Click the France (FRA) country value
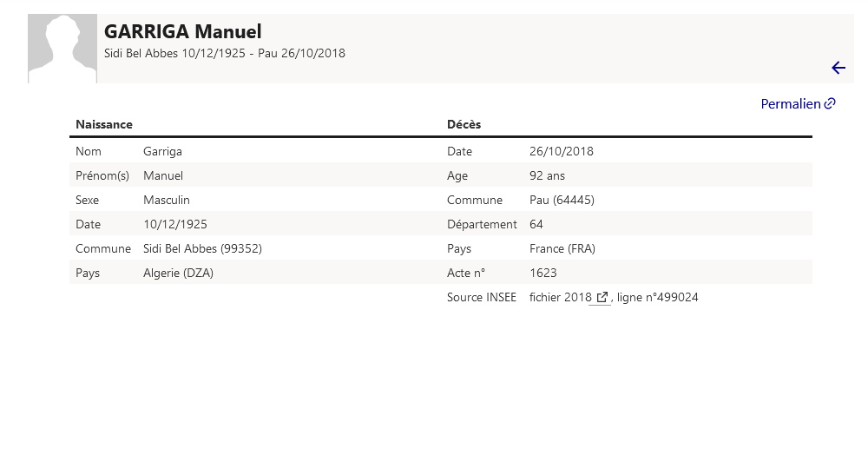Screen dimensions: 868x455 [x=562, y=248]
